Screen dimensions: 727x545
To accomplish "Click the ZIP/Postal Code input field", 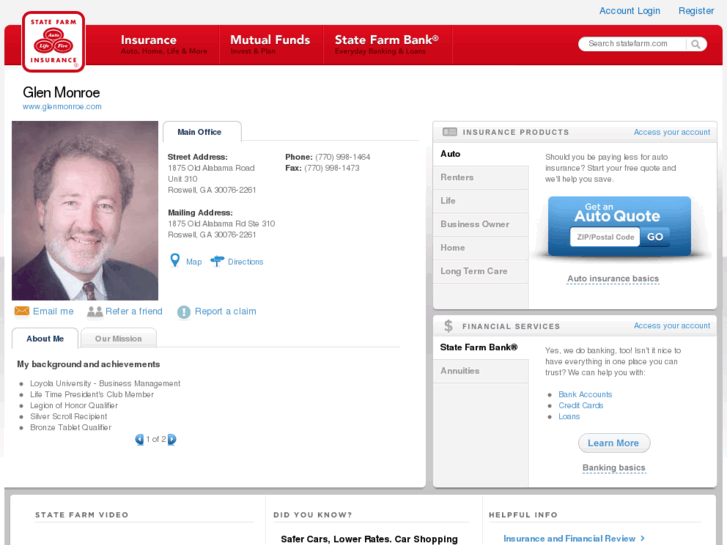I will point(605,237).
